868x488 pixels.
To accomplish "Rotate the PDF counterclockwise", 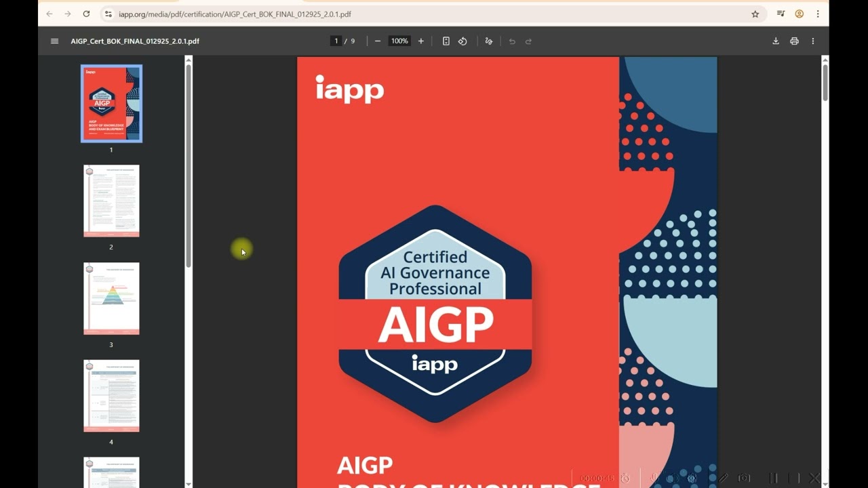I will click(x=462, y=41).
